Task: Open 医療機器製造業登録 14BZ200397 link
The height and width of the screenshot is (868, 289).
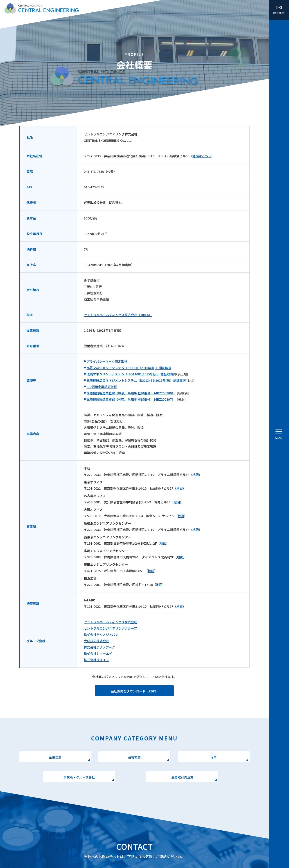Action: pos(131,399)
